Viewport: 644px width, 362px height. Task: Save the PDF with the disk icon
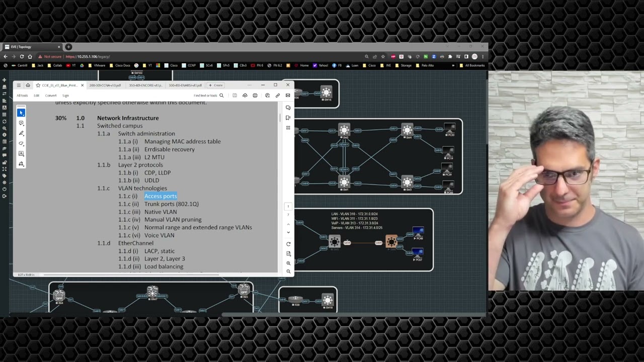pos(234,96)
